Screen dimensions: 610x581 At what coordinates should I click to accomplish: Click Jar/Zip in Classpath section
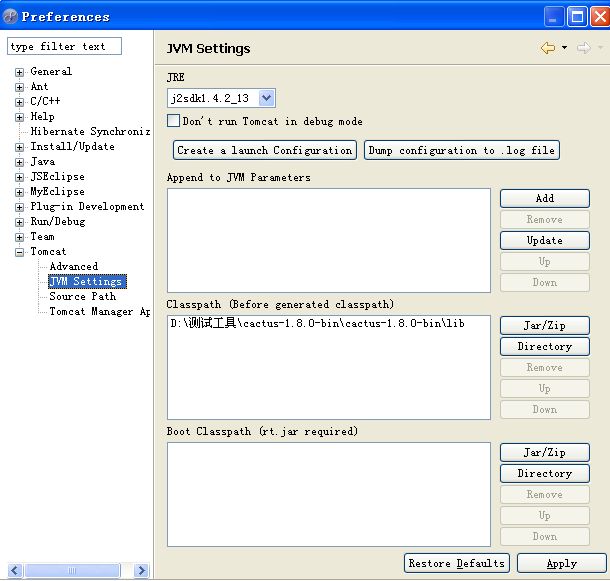pos(545,325)
